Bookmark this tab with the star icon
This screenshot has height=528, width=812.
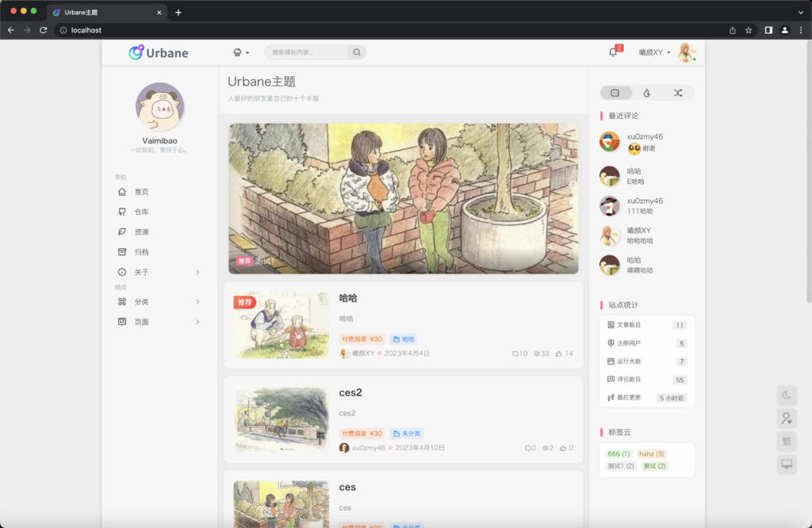coord(749,30)
